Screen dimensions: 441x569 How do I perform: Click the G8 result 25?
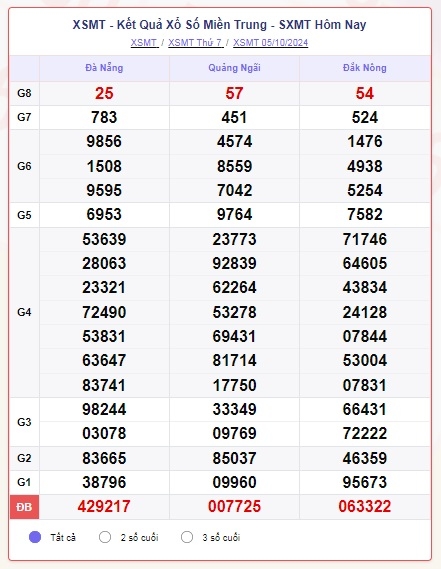point(104,93)
